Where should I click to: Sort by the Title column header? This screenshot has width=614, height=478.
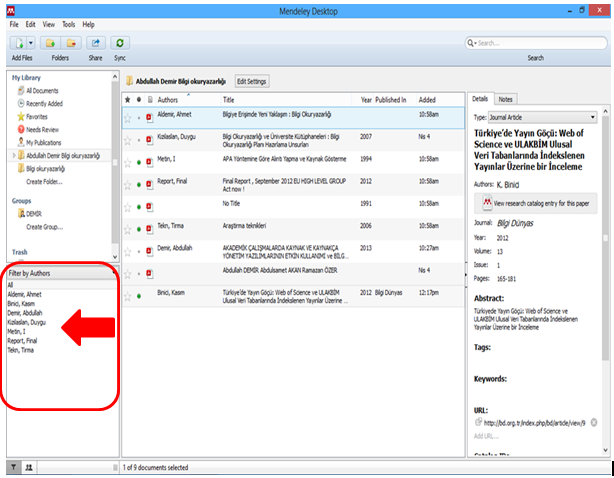point(229,100)
